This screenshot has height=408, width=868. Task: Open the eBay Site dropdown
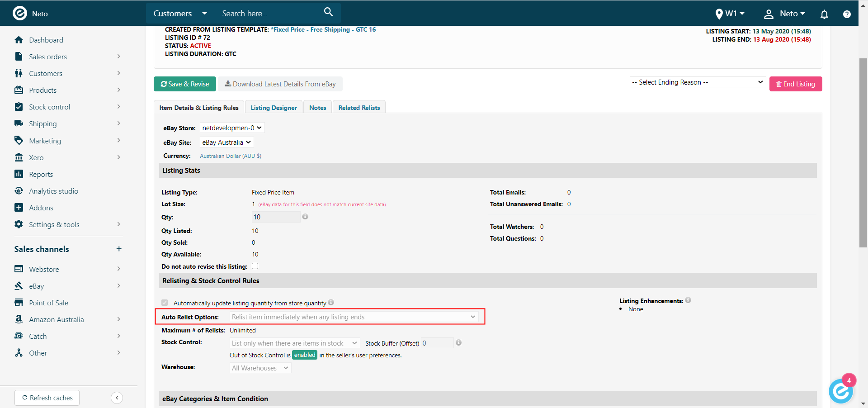tap(226, 142)
